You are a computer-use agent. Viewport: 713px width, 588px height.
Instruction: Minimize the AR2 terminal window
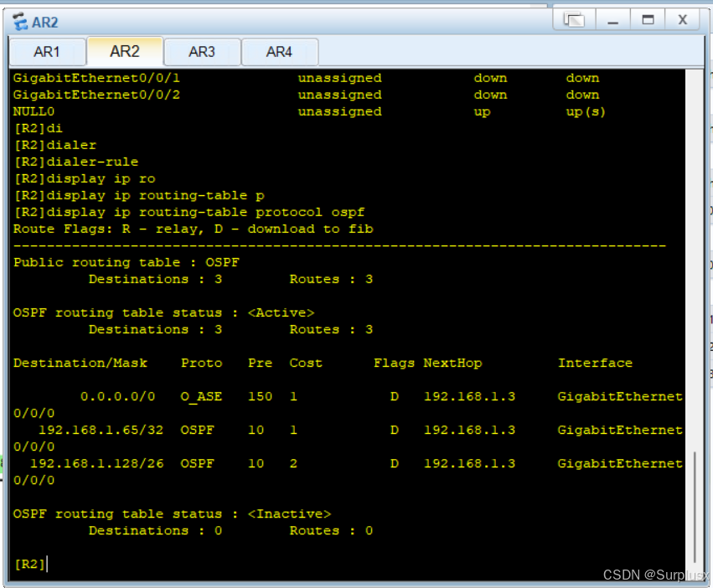coord(613,20)
